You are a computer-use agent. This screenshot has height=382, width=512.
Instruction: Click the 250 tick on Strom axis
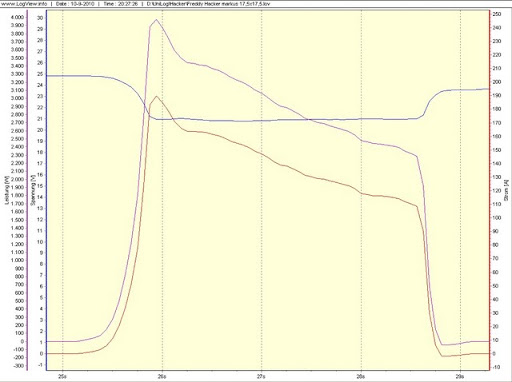(497, 14)
